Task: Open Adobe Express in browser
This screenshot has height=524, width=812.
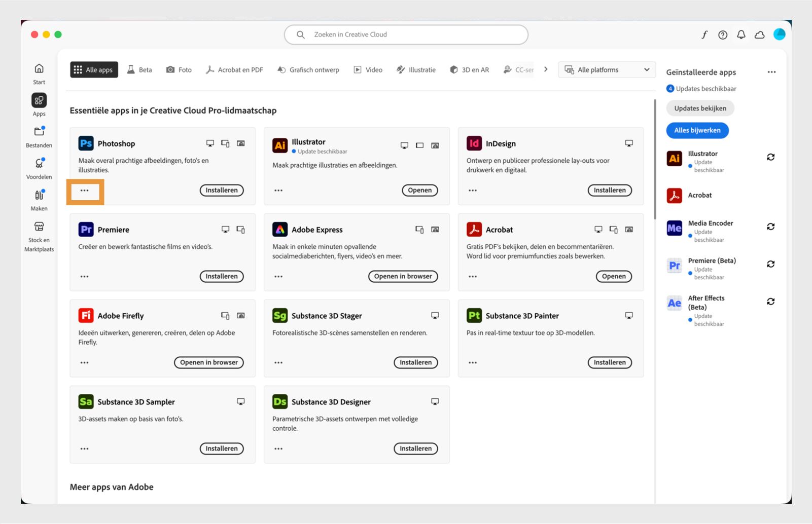Action: (403, 277)
